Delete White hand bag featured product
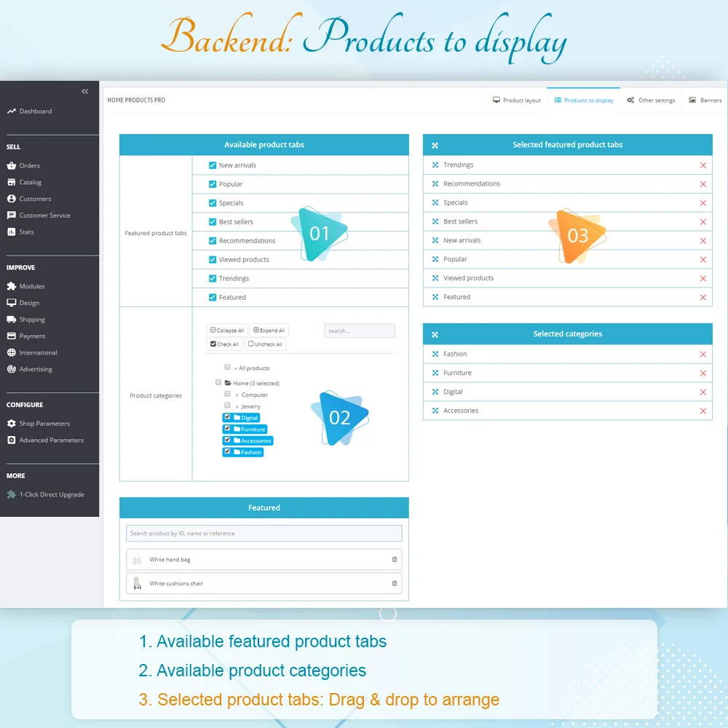This screenshot has height=728, width=728. click(395, 560)
